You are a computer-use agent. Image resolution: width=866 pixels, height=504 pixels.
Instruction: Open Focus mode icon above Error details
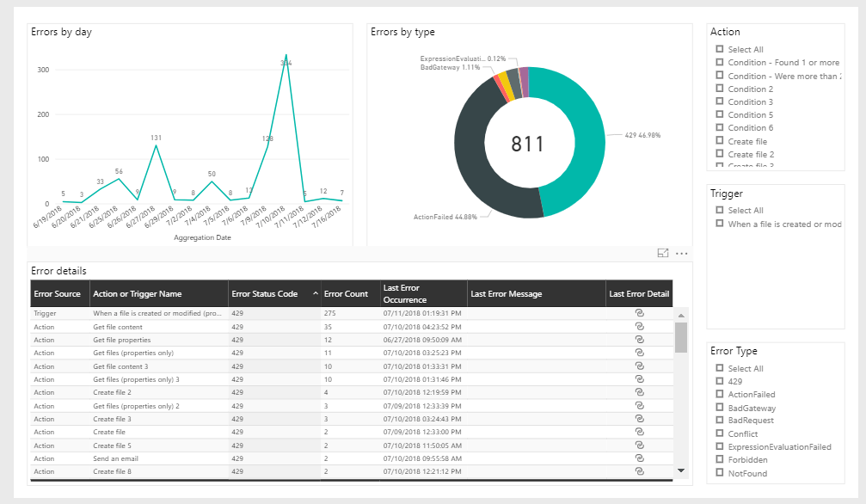(663, 253)
